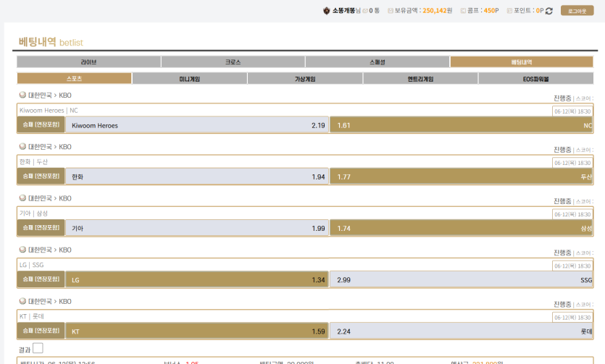Click 'Kiwoom Heroes | NC' match title

tap(49, 110)
